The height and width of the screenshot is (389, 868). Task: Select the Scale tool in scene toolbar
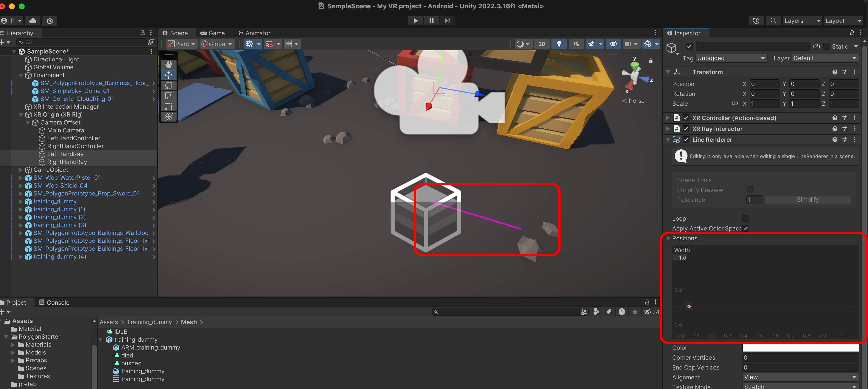pyautogui.click(x=168, y=96)
